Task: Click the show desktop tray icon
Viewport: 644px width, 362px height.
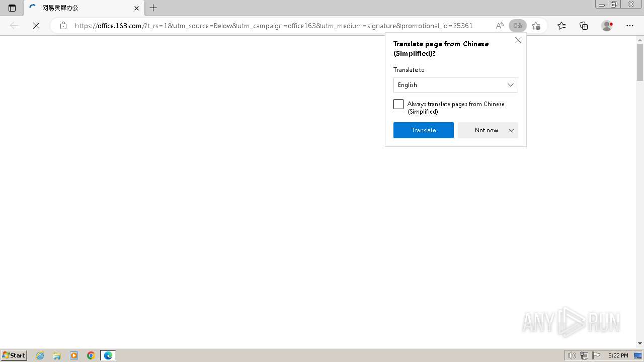Action: tap(638, 355)
